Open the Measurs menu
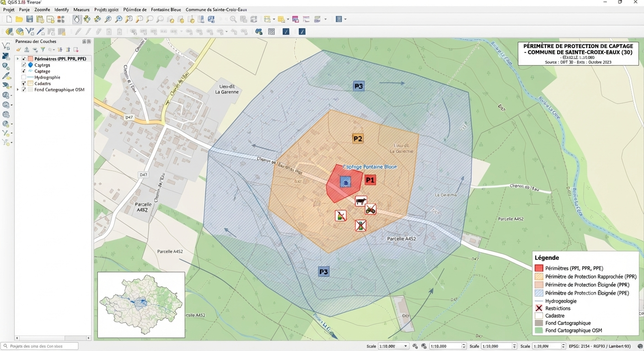 (81, 10)
